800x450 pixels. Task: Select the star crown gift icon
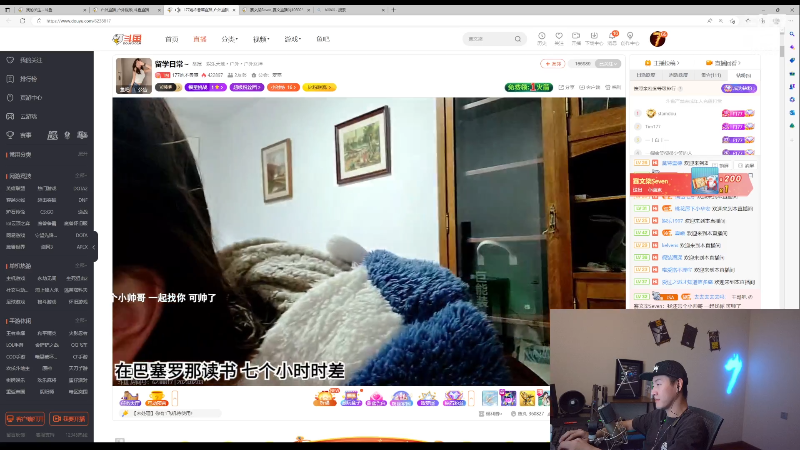pos(428,398)
